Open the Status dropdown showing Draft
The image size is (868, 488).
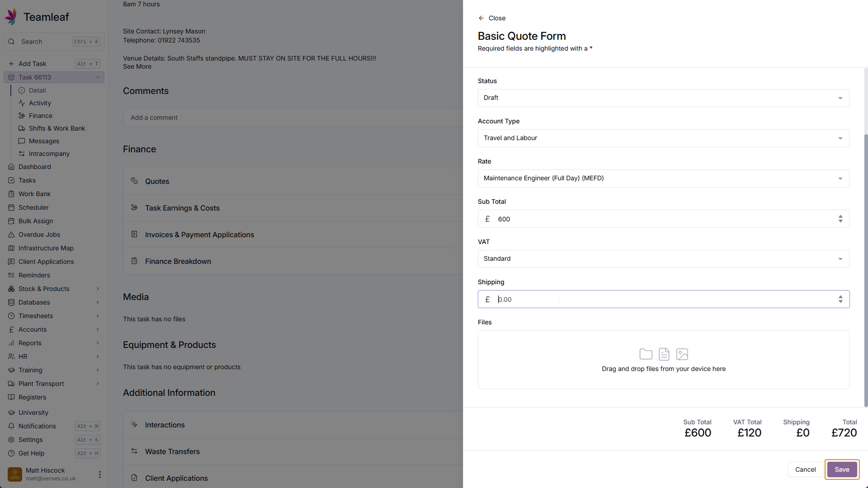[x=663, y=98]
